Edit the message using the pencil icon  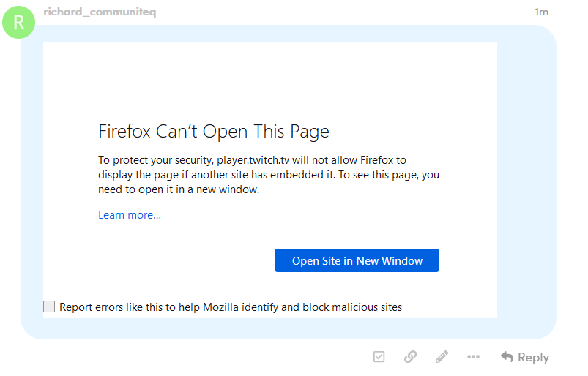point(442,356)
